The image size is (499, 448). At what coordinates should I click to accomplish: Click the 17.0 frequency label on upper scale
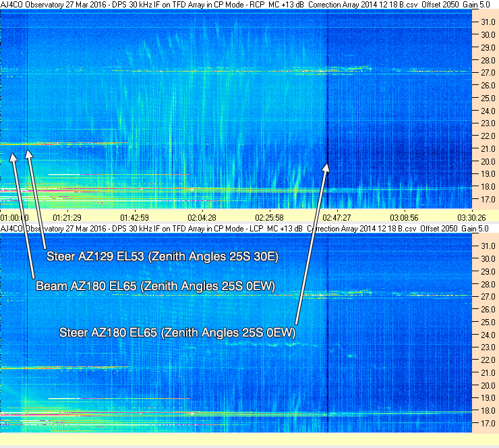[x=488, y=200]
